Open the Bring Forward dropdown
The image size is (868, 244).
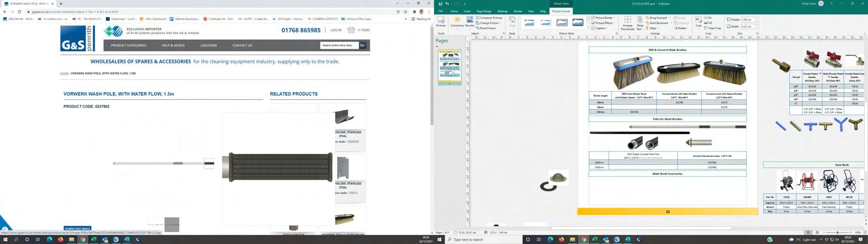658,18
